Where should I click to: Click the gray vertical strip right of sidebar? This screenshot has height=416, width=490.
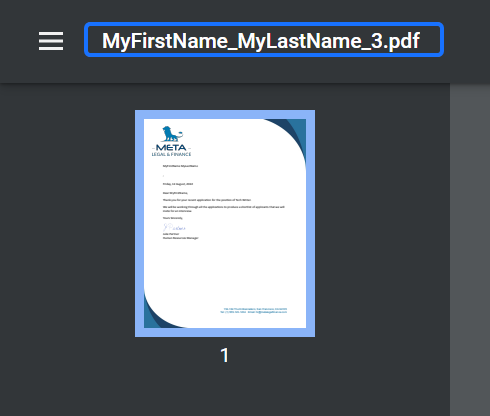click(x=470, y=250)
